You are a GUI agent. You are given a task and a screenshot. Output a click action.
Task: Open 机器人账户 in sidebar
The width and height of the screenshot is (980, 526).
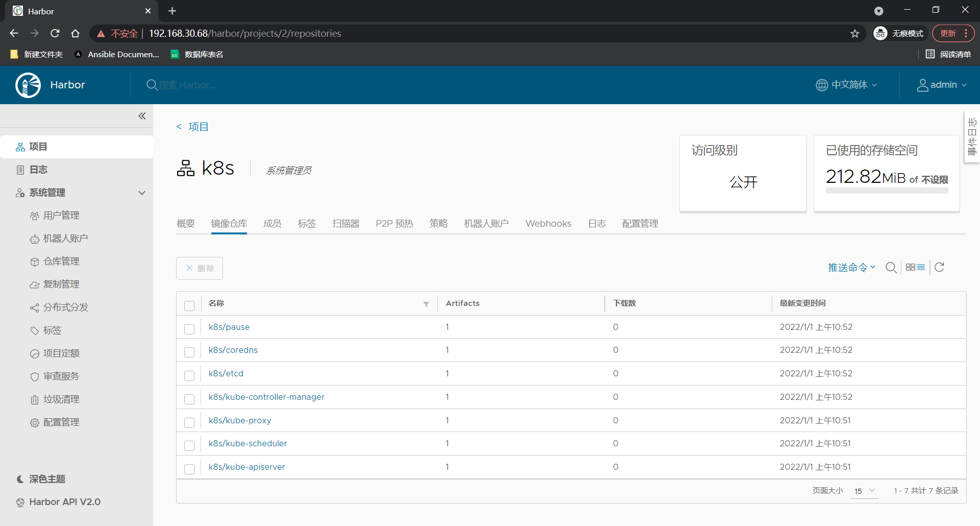coord(59,238)
